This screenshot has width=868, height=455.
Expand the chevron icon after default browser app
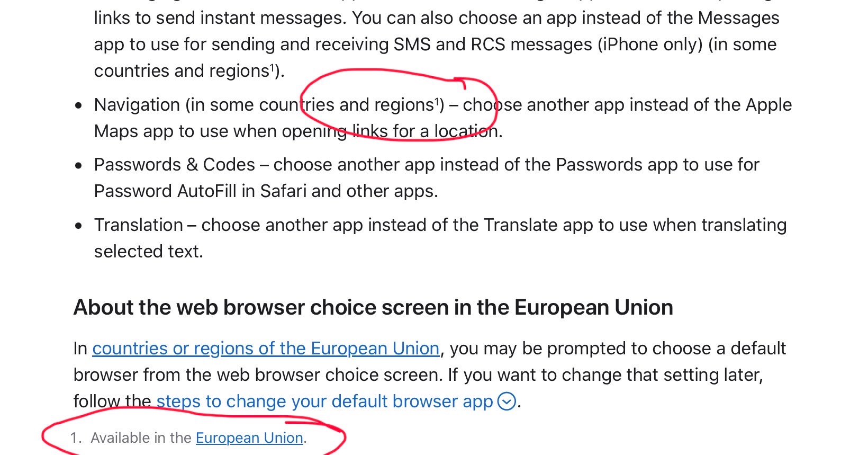coord(507,402)
